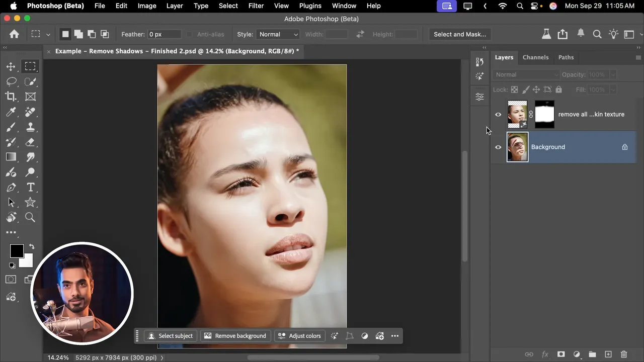This screenshot has height=362, width=644.
Task: Select the Eyedropper tool
Action: (x=11, y=112)
